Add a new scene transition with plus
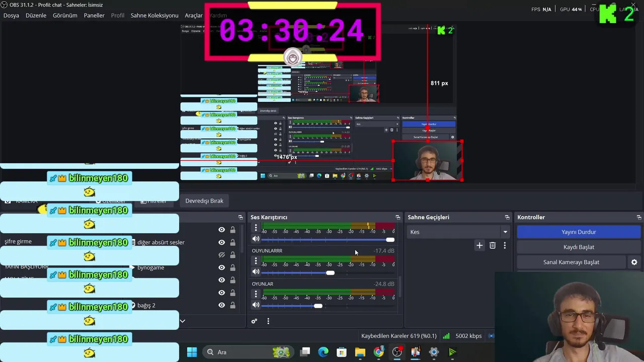This screenshot has height=362, width=644. (479, 245)
